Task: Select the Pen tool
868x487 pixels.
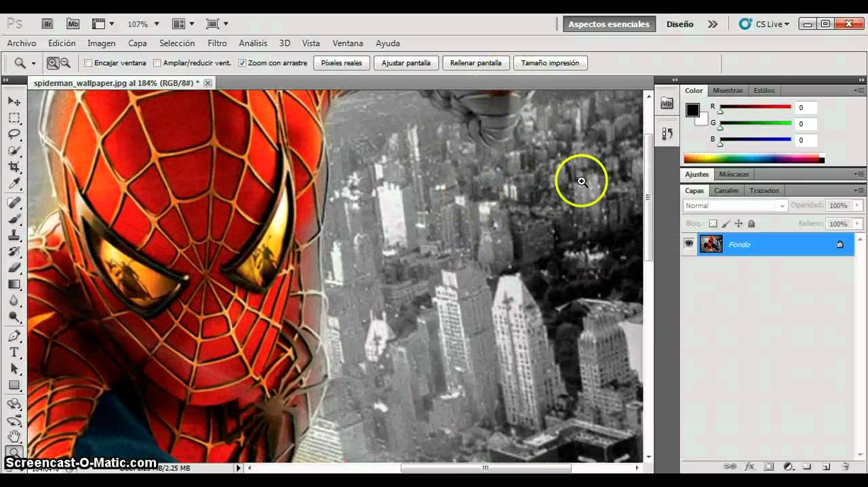Action: point(14,336)
